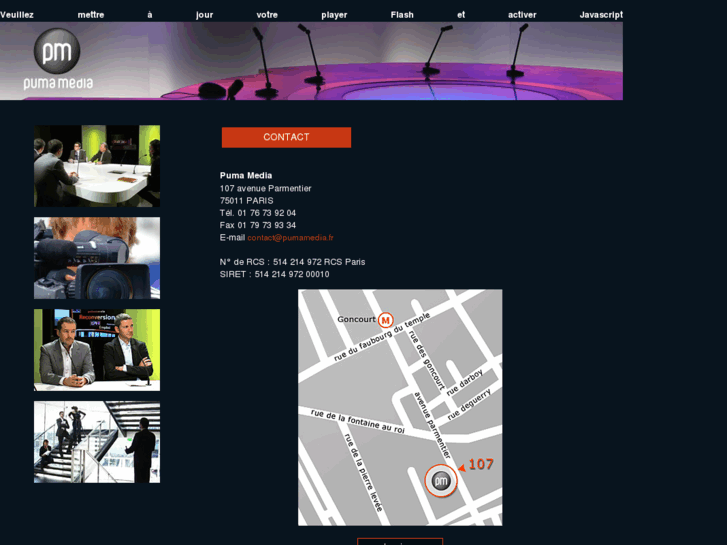Click the Puma Media company name text
Viewport: 727px width, 545px height.
click(246, 175)
